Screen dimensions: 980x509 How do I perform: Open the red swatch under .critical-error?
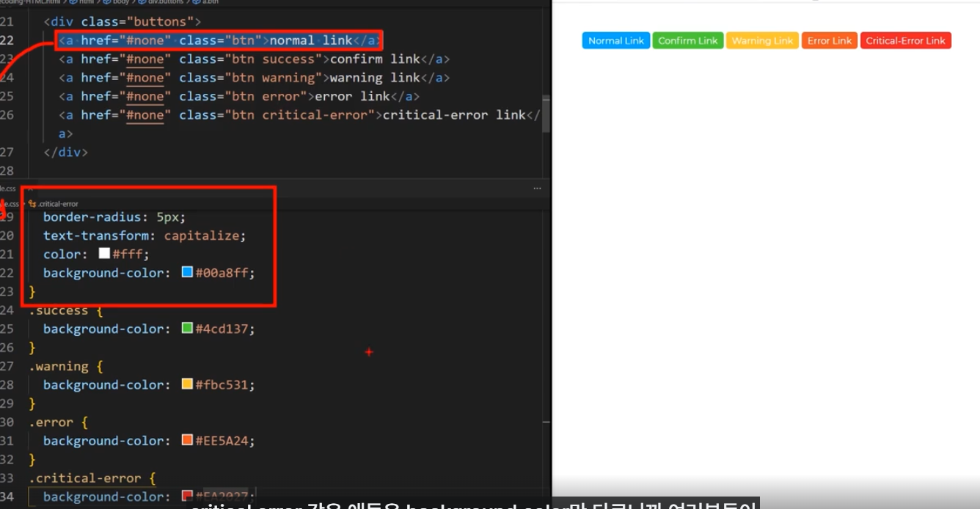point(187,497)
